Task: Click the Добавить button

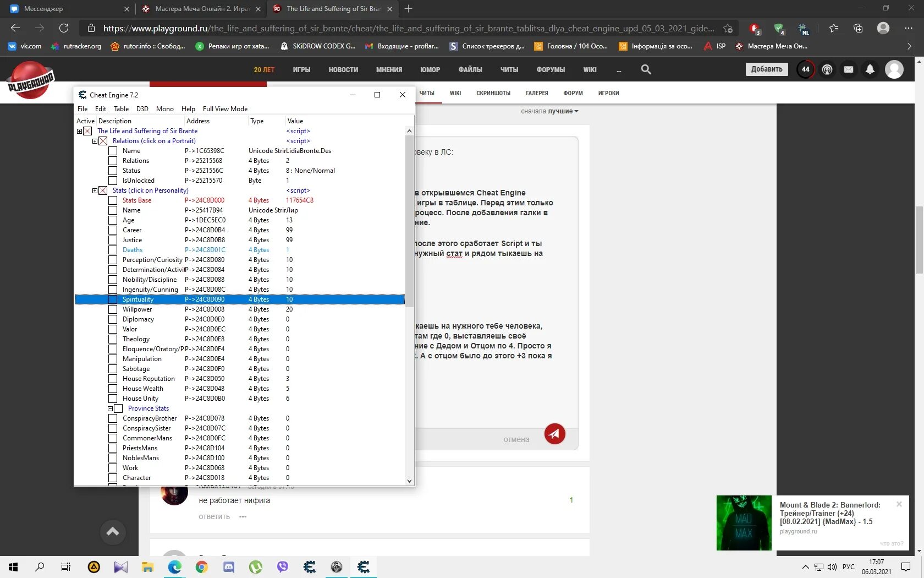Action: coord(767,69)
